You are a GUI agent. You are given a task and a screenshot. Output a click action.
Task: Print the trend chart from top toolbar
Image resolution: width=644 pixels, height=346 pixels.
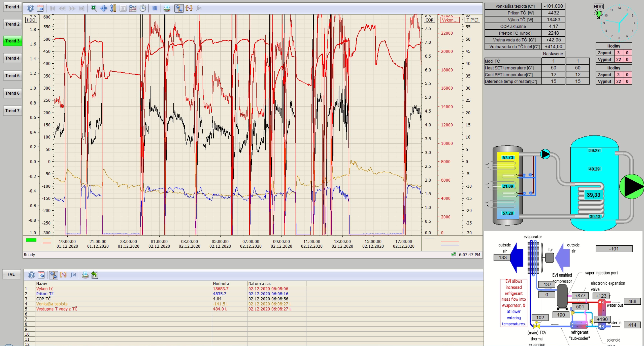(167, 8)
